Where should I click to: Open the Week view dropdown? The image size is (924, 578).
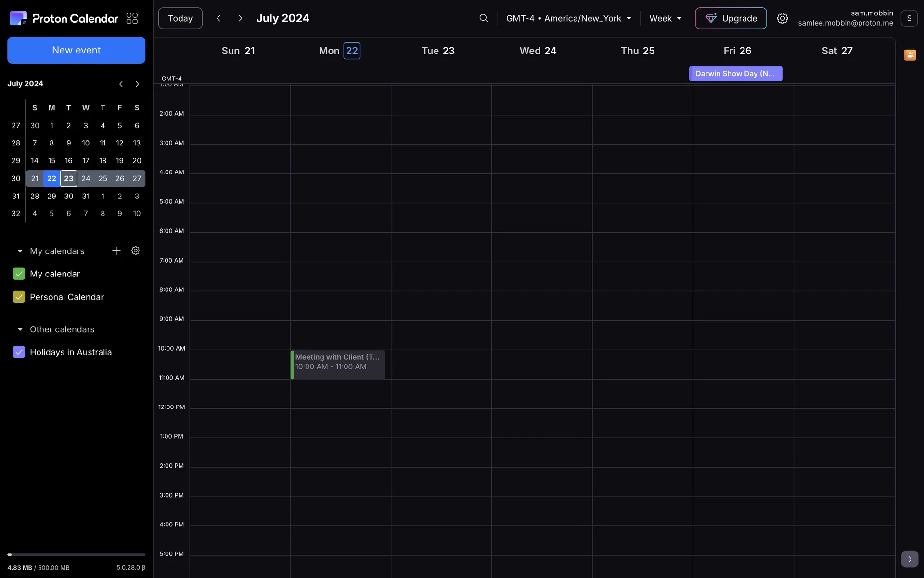[x=665, y=18]
